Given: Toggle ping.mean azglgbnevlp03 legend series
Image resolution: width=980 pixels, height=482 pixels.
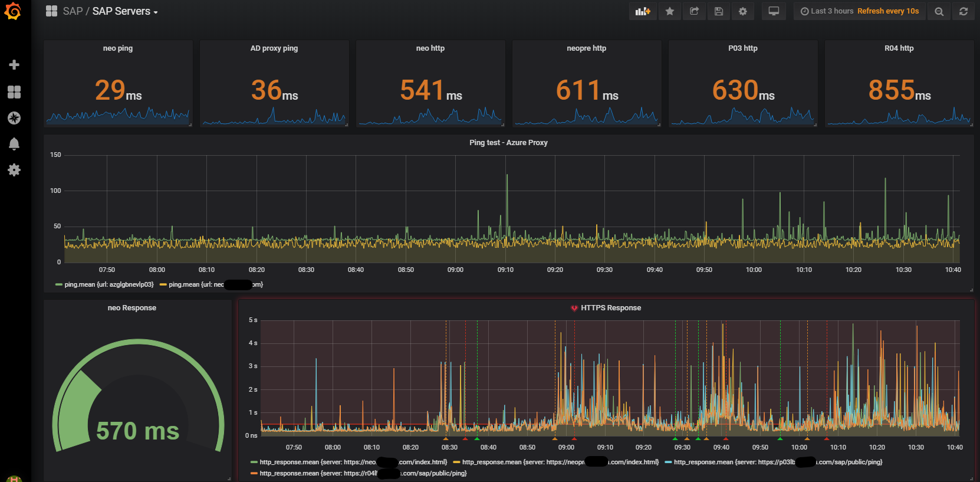Looking at the screenshot, I should (109, 284).
